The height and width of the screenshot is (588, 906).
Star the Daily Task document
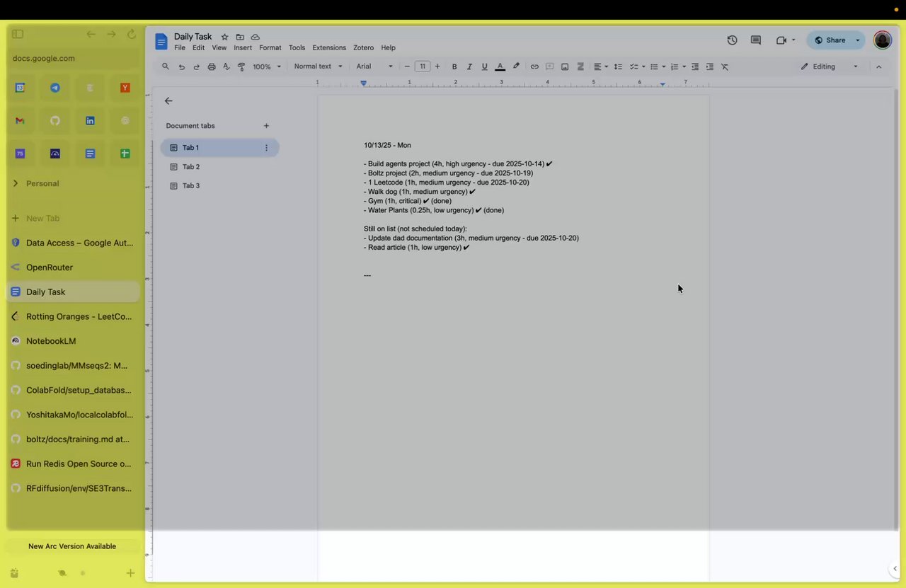point(224,37)
